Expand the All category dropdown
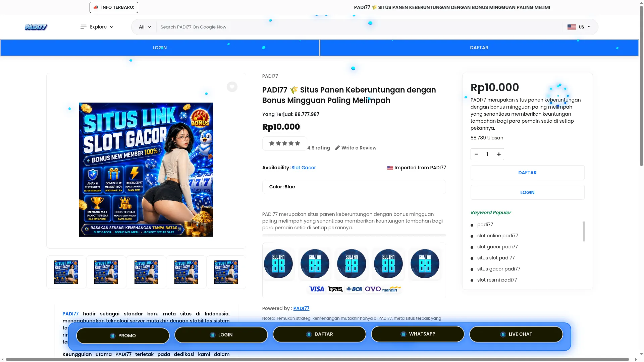The image size is (644, 362). [145, 27]
